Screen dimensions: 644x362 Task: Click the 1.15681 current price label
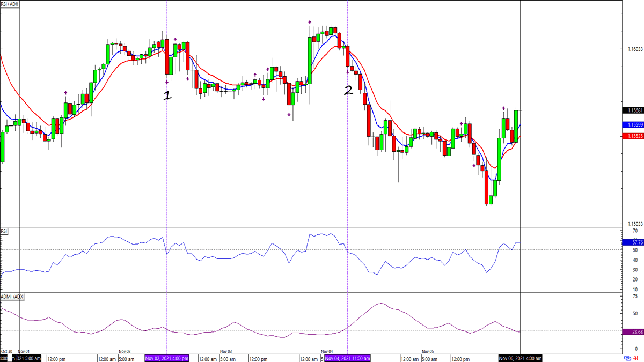tap(632, 110)
